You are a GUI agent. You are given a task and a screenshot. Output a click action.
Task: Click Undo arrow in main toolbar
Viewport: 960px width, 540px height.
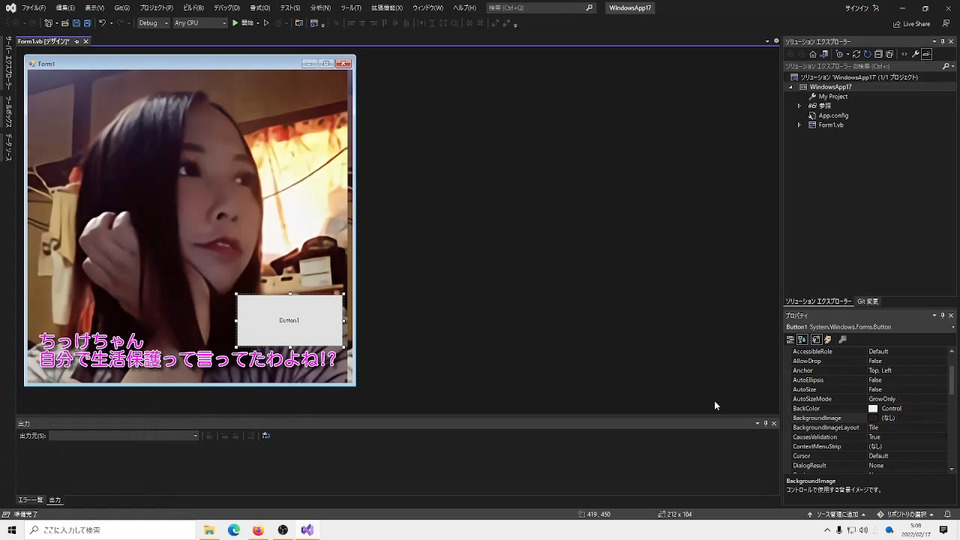(102, 23)
